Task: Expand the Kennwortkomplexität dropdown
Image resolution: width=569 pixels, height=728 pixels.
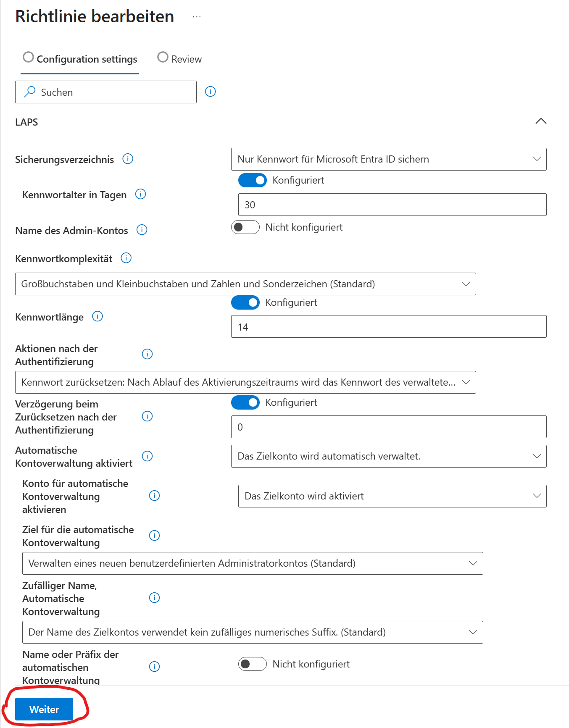Action: point(245,284)
